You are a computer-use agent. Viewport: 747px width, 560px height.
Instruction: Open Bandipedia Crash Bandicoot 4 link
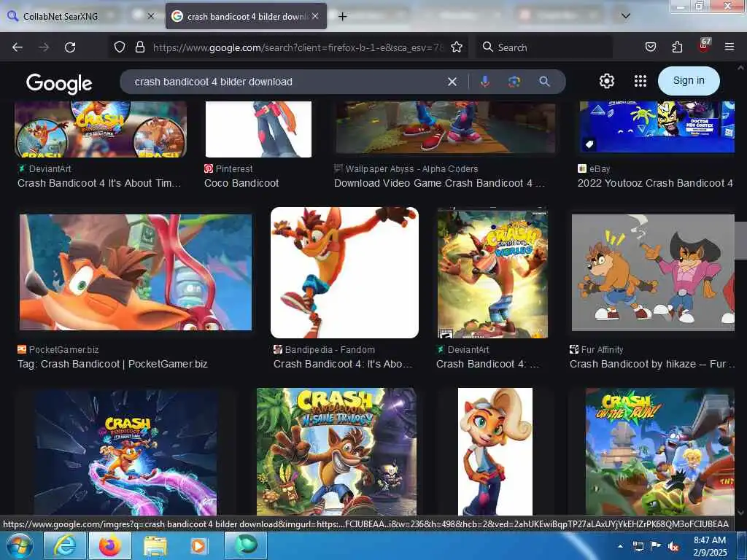(x=343, y=365)
